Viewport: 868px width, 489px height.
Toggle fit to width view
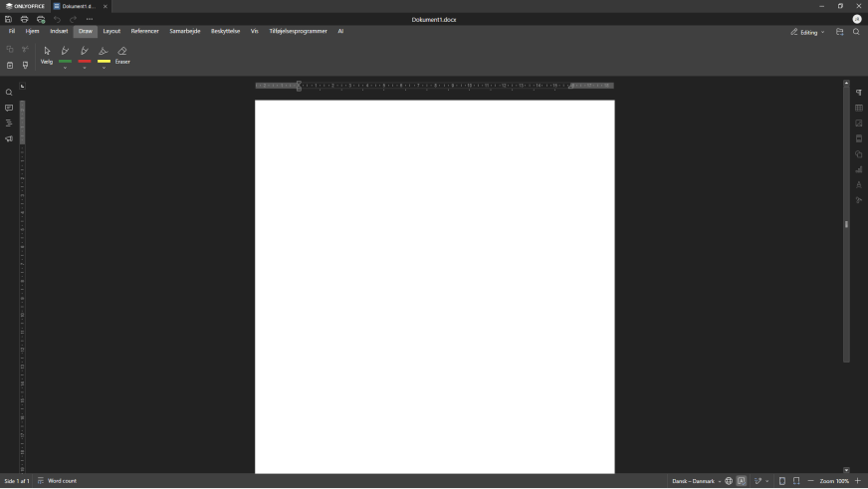click(x=796, y=481)
